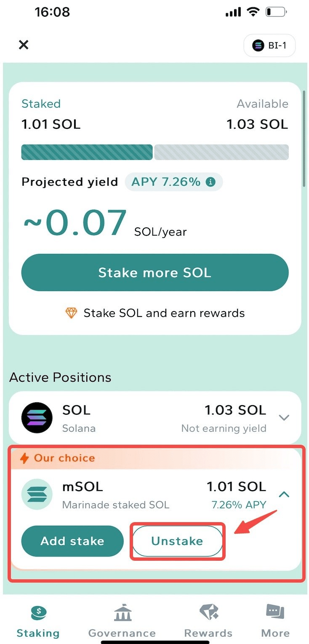This screenshot has width=309, height=644.
Task: Expand the SOL position row
Action: point(284,417)
